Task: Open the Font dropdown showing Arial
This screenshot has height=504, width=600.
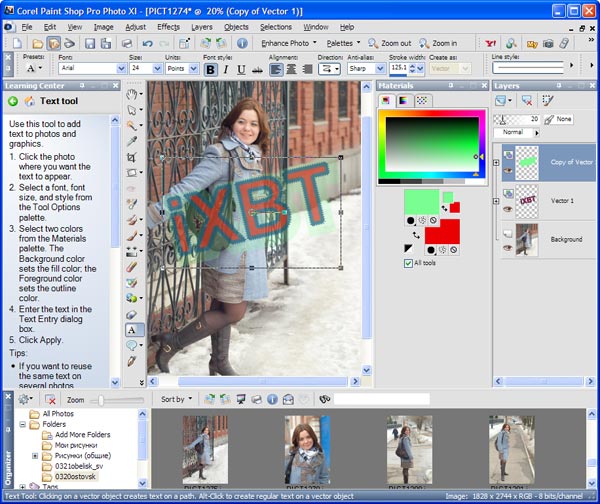Action: [121, 69]
